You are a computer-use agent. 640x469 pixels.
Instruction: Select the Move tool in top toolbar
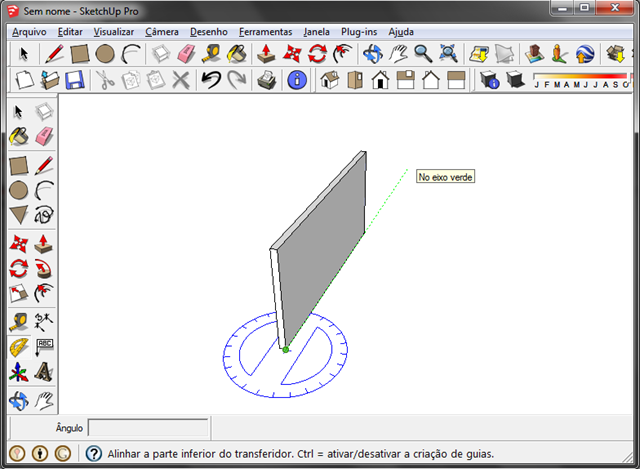pyautogui.click(x=292, y=54)
